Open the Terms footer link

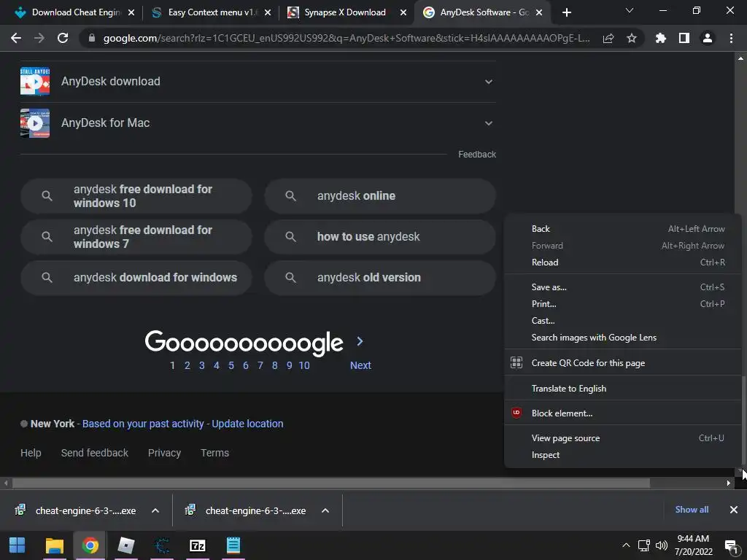click(x=215, y=453)
